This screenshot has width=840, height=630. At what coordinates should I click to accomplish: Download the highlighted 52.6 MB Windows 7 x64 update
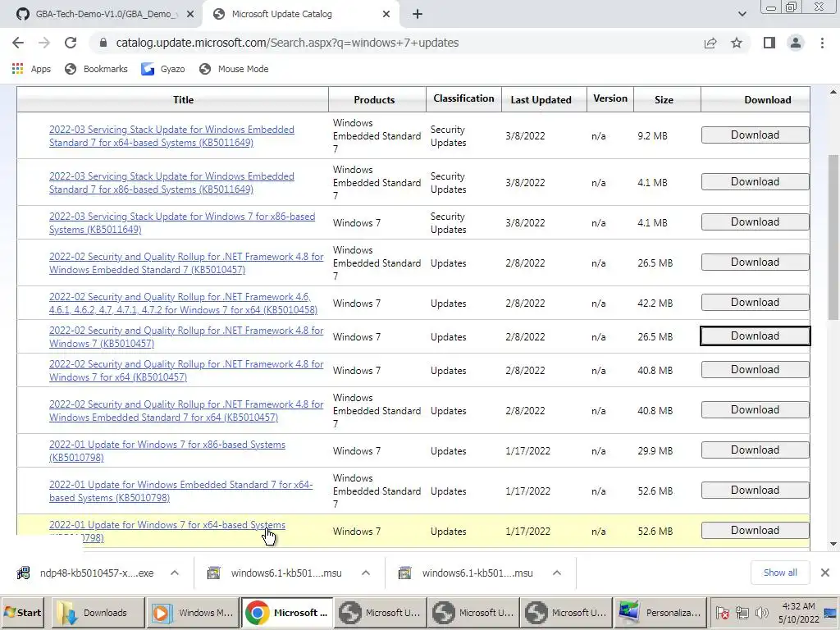pyautogui.click(x=755, y=531)
